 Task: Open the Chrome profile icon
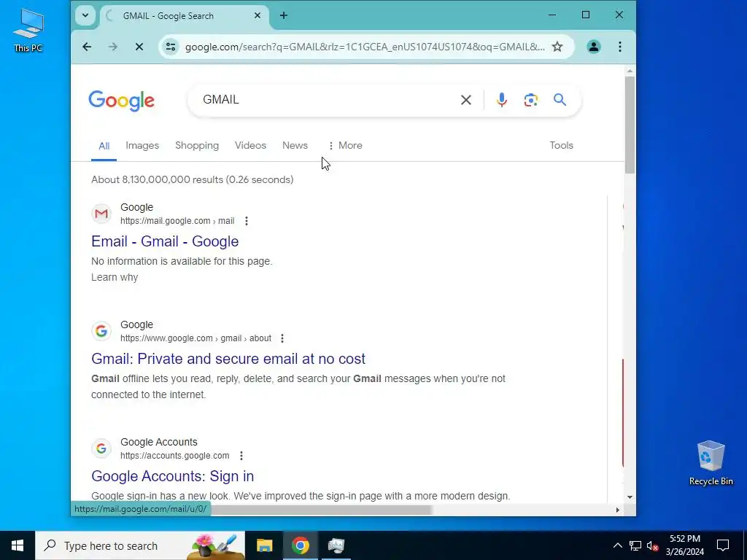coord(594,47)
